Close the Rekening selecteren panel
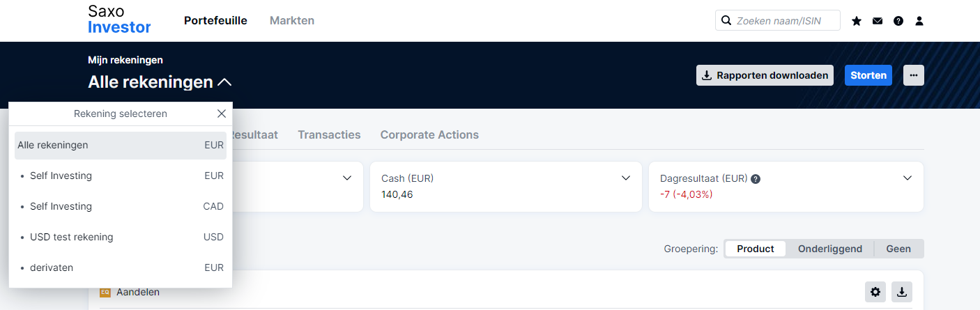This screenshot has width=980, height=310. click(x=222, y=114)
